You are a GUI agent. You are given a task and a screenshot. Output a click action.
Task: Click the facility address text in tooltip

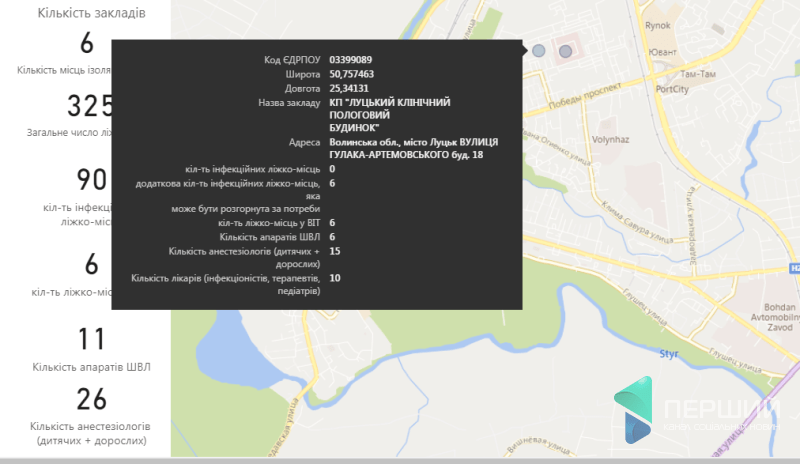413,148
